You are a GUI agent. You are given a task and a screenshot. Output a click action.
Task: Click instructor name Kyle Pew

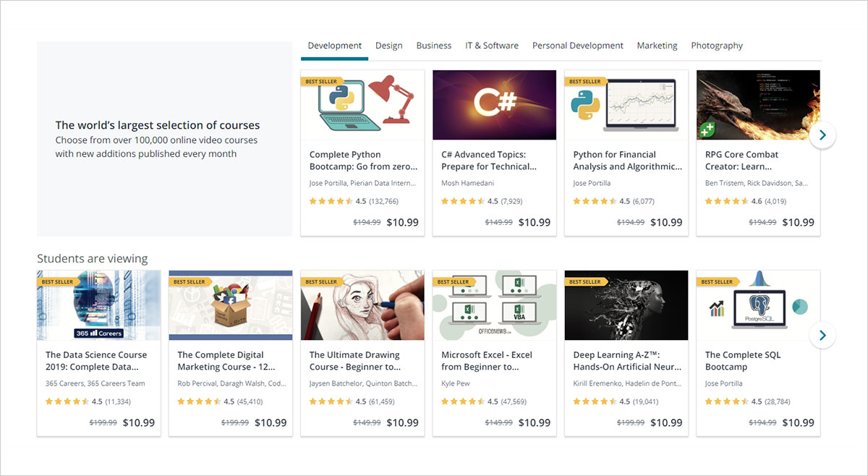click(x=456, y=383)
